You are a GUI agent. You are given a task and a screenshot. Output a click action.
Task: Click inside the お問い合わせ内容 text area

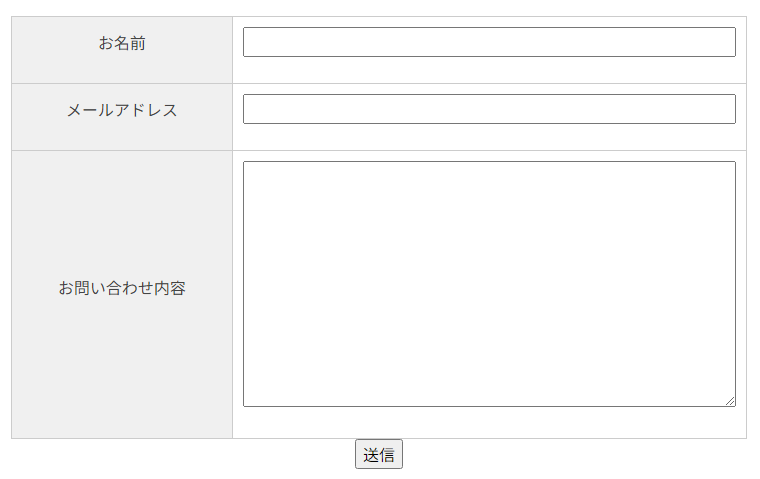[489, 284]
